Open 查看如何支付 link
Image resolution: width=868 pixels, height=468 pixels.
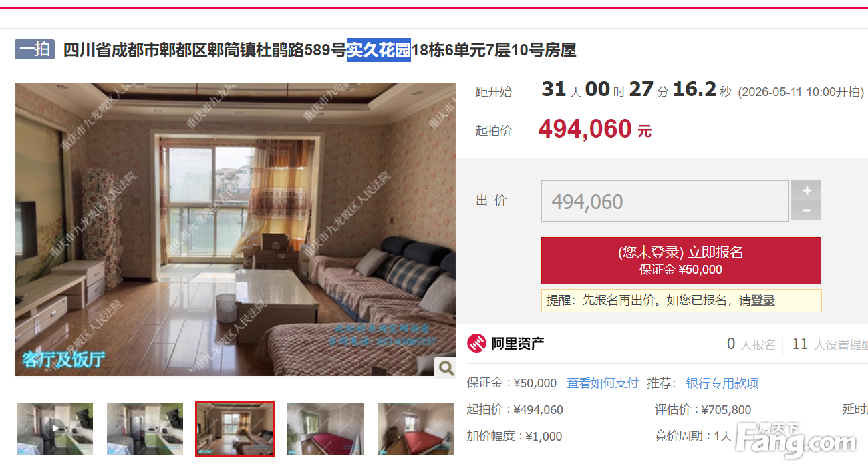603,383
